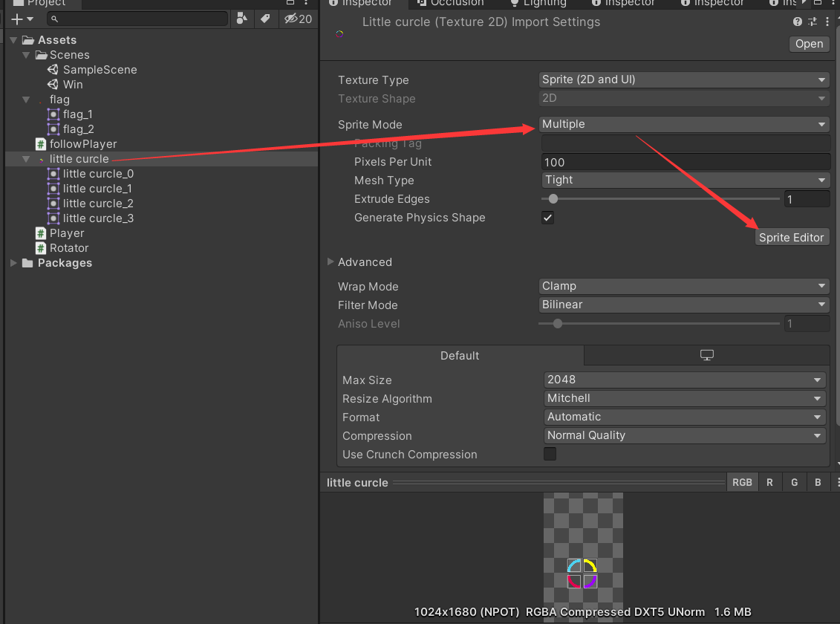Show only R channel in preview
This screenshot has width=840, height=624.
click(769, 482)
